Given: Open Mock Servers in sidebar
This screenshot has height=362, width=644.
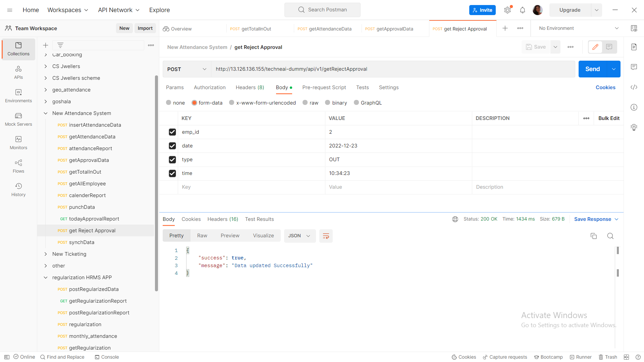Looking at the screenshot, I should [18, 119].
